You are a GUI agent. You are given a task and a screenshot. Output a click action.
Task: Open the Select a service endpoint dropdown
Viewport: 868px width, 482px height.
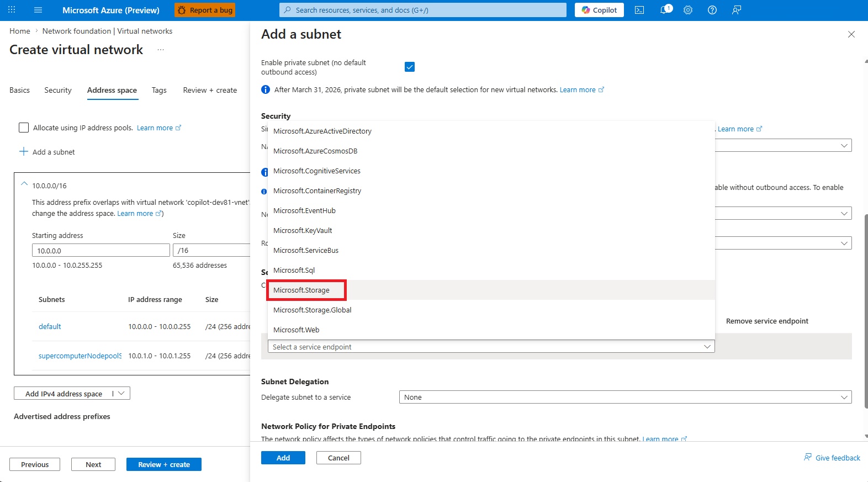tap(491, 347)
